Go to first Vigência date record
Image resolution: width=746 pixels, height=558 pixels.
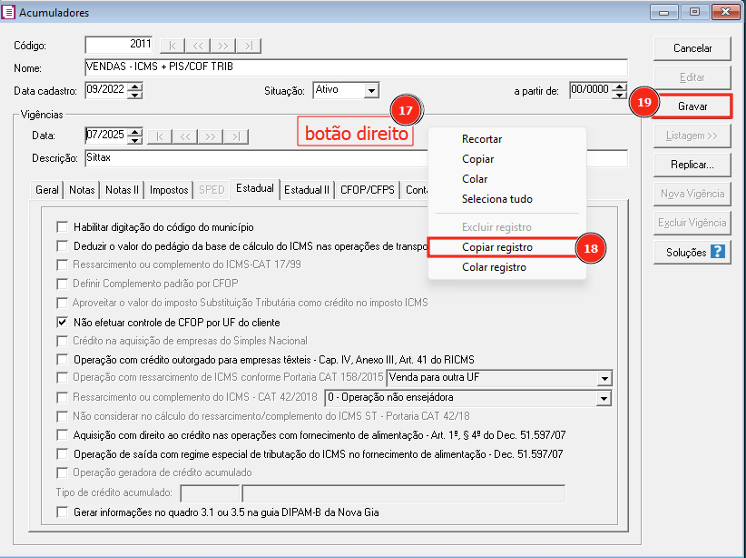(159, 135)
